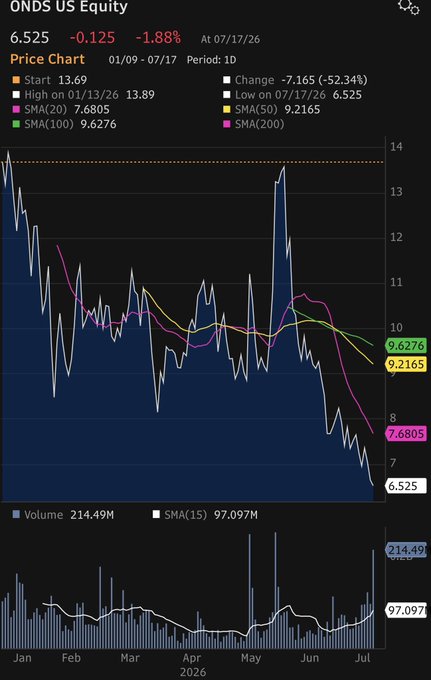This screenshot has height=680, width=431.
Task: Click the 97.097 volume average tag
Action: click(406, 611)
